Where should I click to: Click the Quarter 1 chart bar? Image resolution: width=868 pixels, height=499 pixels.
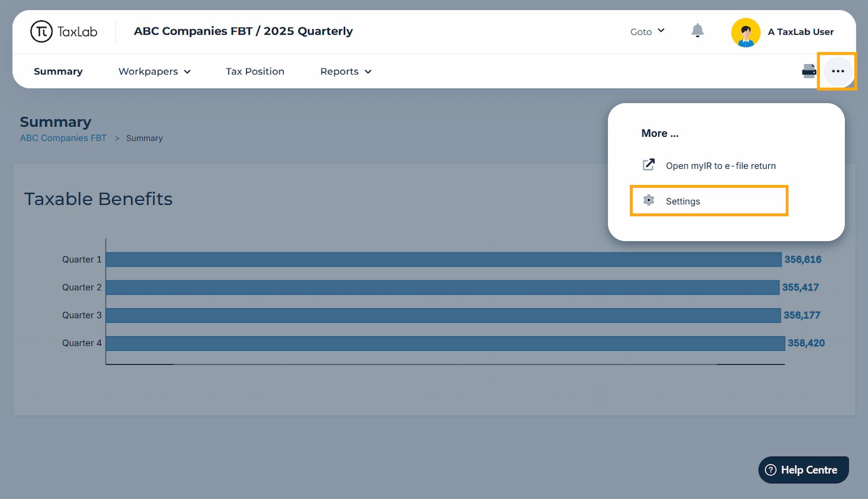click(443, 259)
